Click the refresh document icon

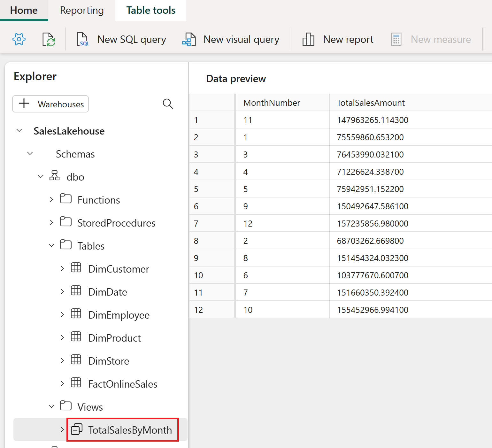tap(49, 39)
